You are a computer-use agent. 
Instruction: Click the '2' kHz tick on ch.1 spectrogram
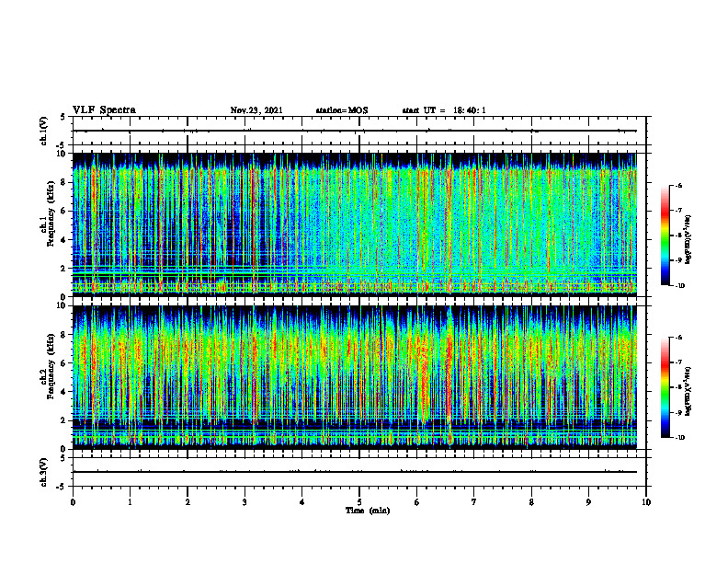tap(63, 269)
